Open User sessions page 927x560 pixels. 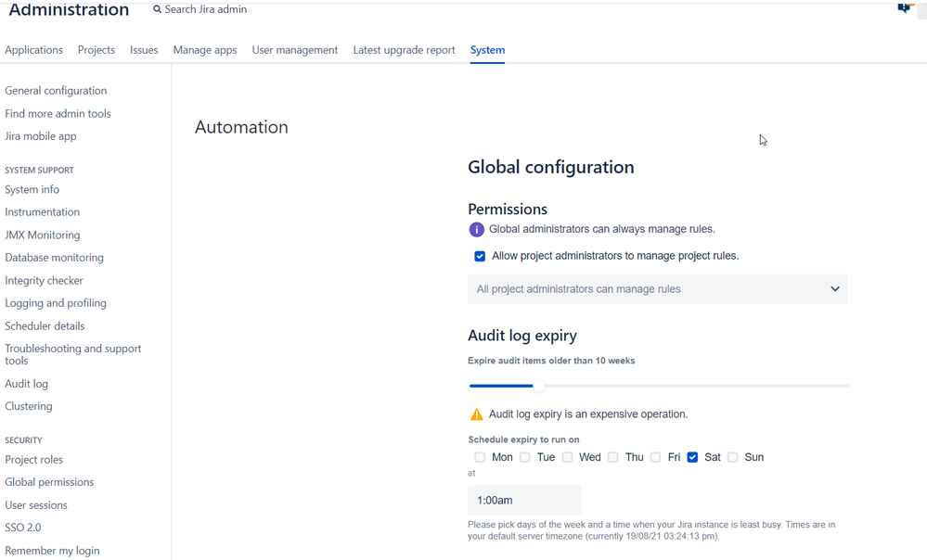pyautogui.click(x=36, y=505)
